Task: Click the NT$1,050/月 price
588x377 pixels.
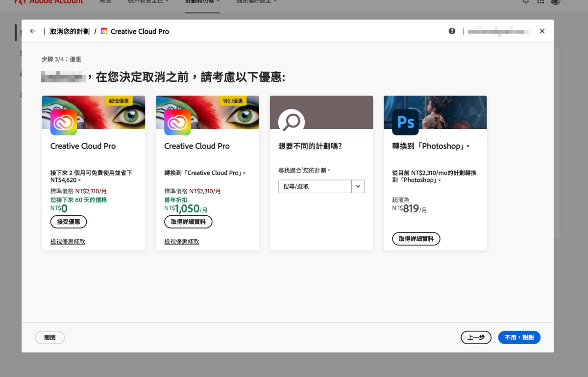Action: [186, 209]
